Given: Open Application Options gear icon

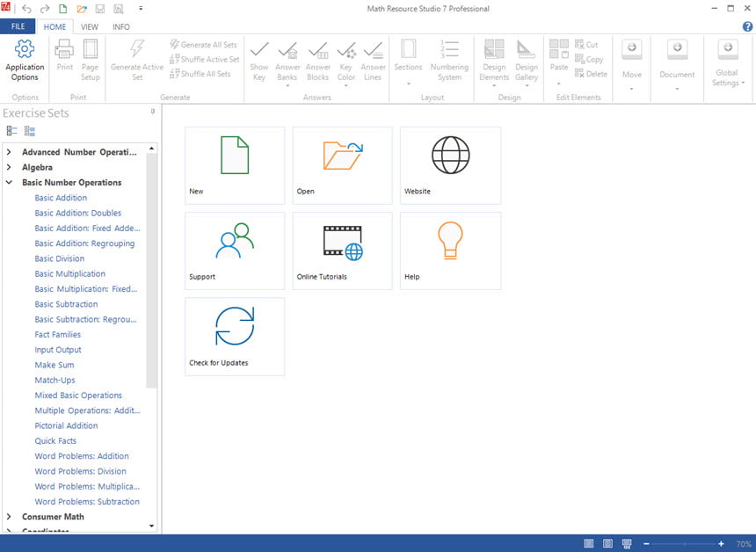Looking at the screenshot, I should click(x=25, y=48).
